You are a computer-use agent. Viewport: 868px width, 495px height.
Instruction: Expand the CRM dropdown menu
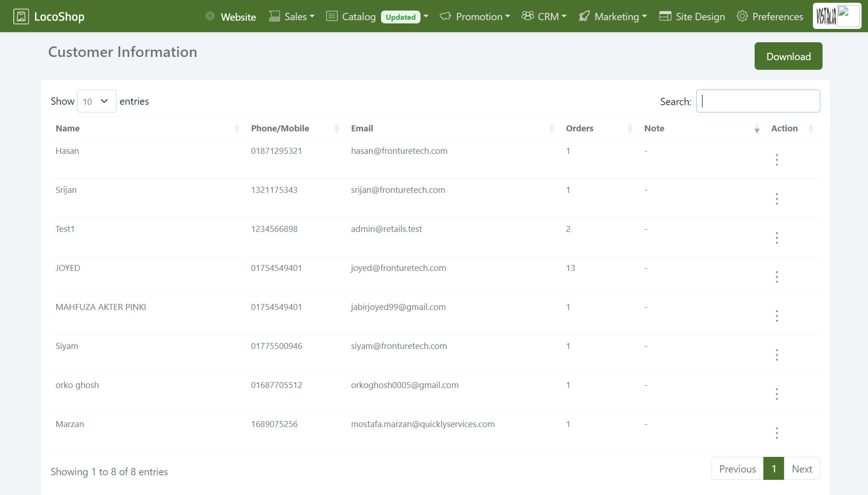tap(544, 17)
